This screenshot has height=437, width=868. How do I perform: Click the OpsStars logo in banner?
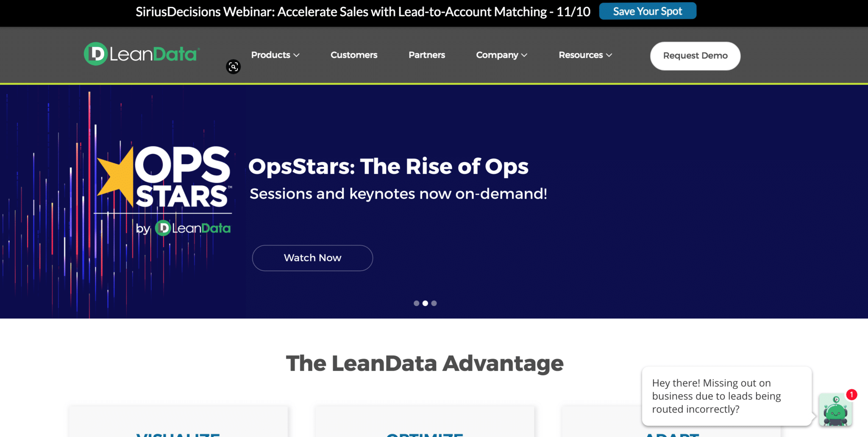(164, 191)
